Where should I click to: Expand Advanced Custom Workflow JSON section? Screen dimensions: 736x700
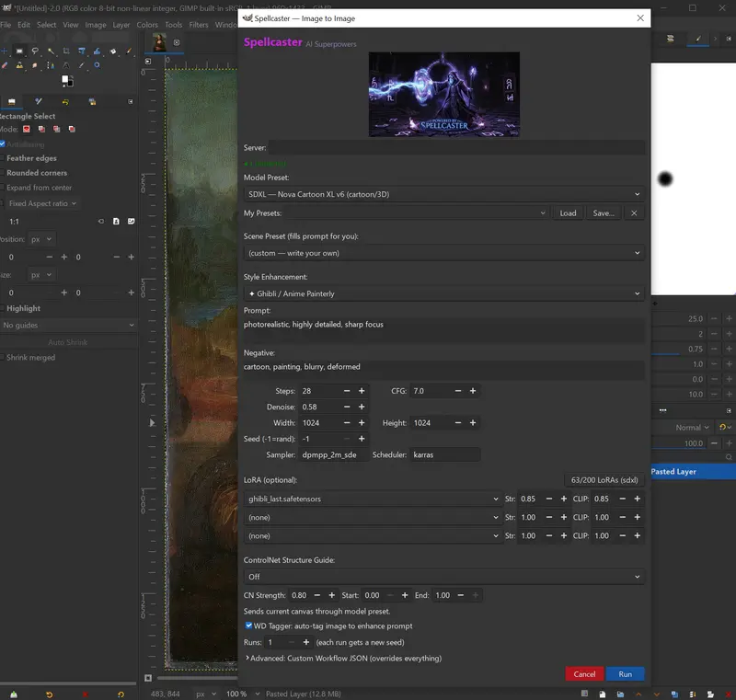[343, 659]
